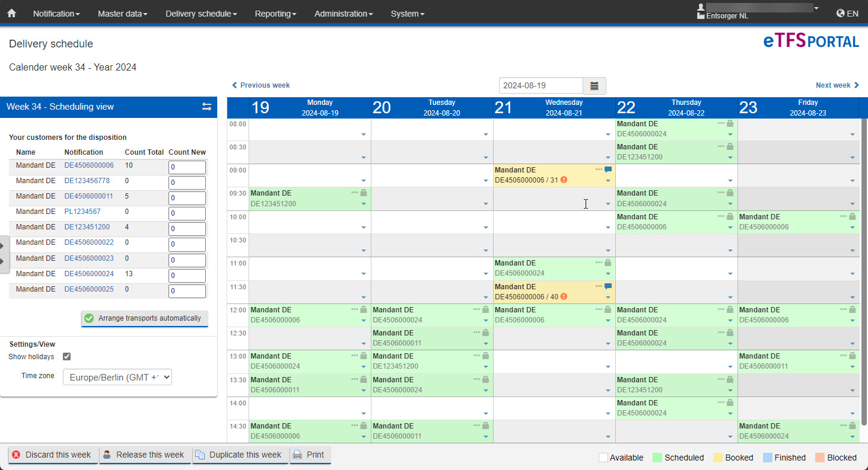
Task: Click the Booked legend color swatch
Action: tap(717, 458)
